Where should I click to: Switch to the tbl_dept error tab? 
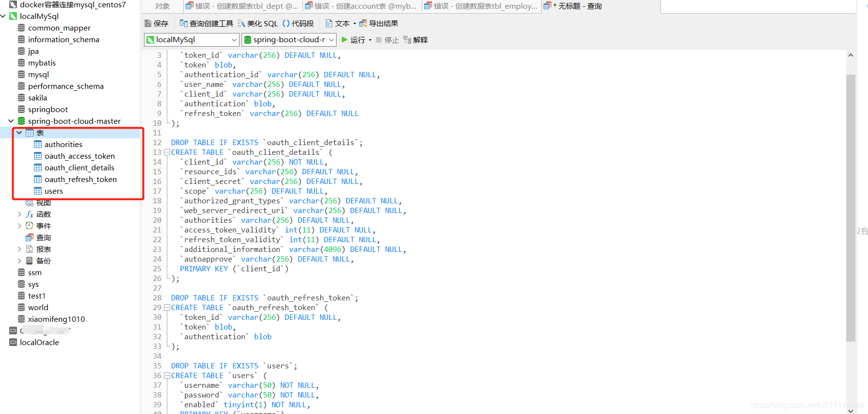tap(242, 6)
